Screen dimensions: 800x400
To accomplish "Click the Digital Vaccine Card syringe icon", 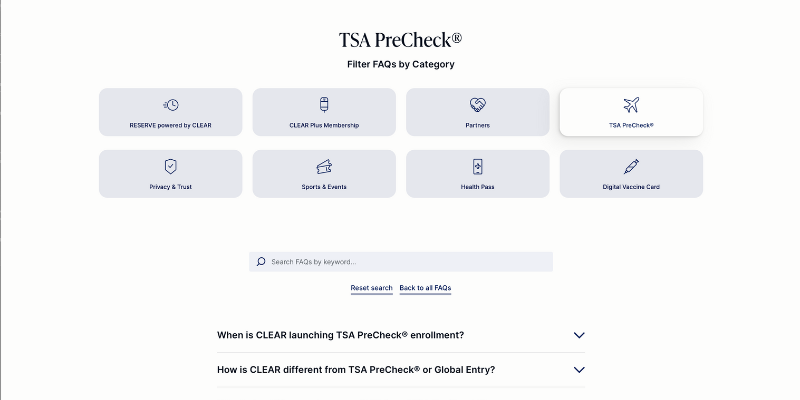I will pos(631,166).
